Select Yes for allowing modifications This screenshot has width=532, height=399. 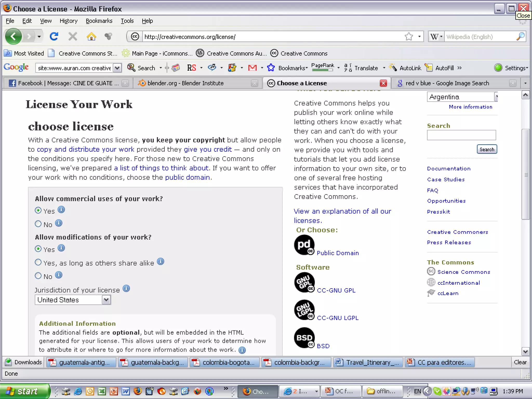pyautogui.click(x=38, y=249)
